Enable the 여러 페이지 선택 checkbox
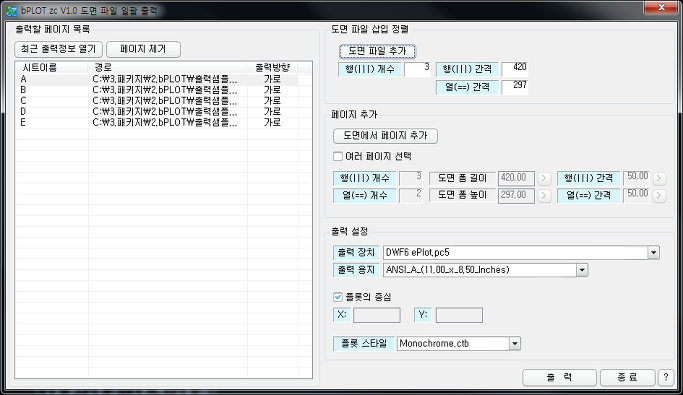This screenshot has height=395, width=683. [338, 156]
